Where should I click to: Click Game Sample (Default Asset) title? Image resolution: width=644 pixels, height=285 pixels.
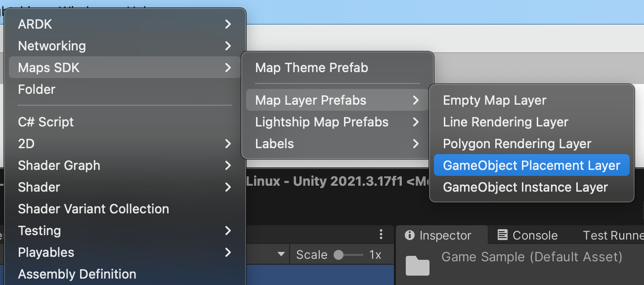click(x=532, y=257)
